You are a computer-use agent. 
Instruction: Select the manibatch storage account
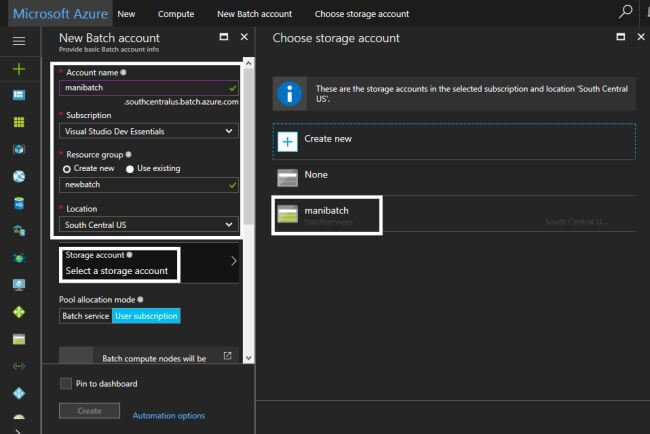click(454, 214)
